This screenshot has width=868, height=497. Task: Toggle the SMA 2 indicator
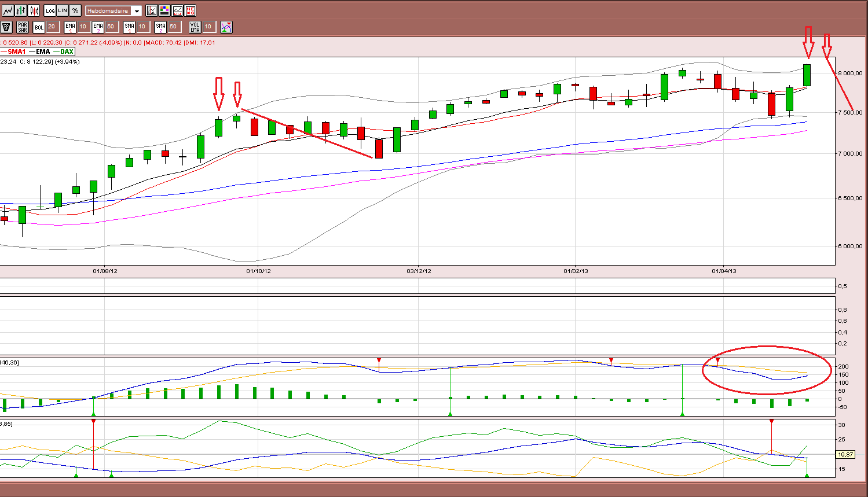[160, 27]
